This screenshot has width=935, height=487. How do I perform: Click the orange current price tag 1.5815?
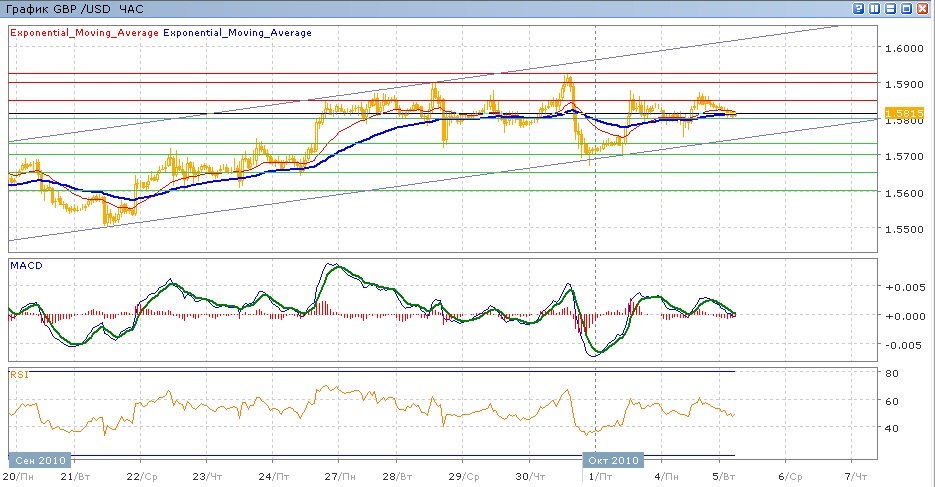point(901,111)
